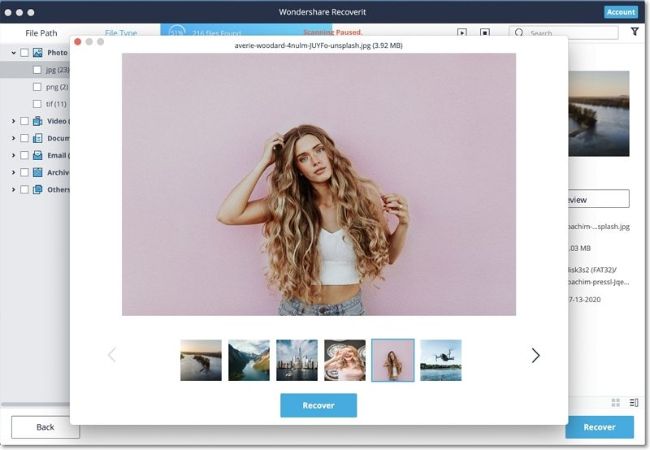Click the averie-woodard file name title
650x450 pixels.
tap(318, 46)
